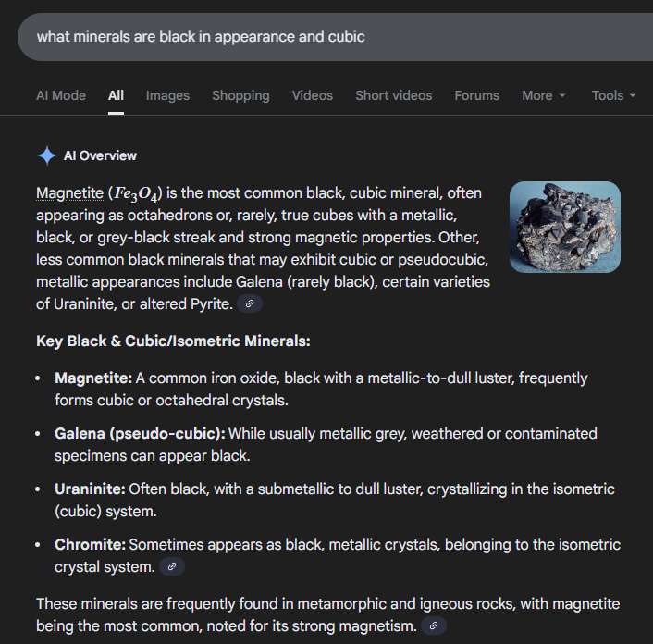Open the magnetite mineral photo thumbnail
The image size is (653, 644).
tap(564, 227)
